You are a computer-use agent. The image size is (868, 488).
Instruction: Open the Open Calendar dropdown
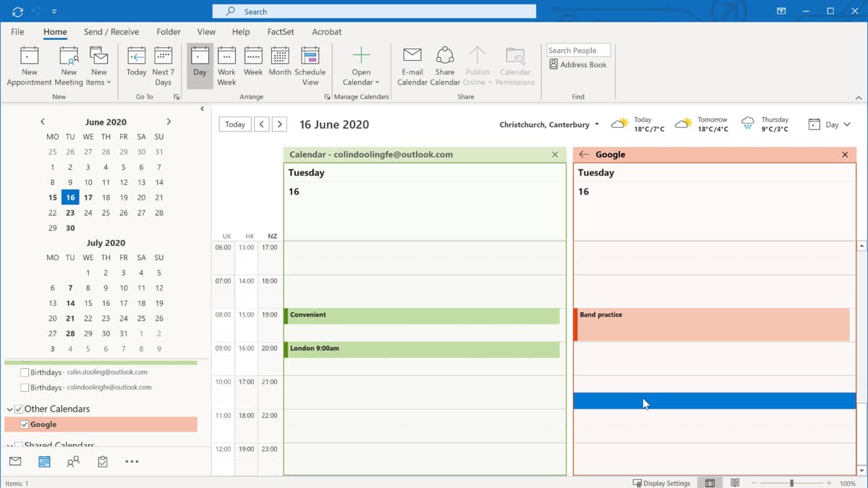coord(361,67)
